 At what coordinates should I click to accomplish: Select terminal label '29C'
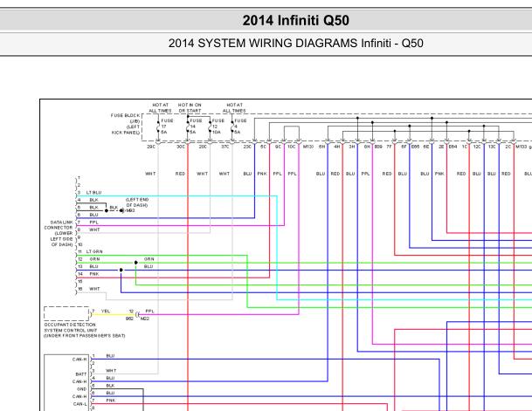coord(151,147)
